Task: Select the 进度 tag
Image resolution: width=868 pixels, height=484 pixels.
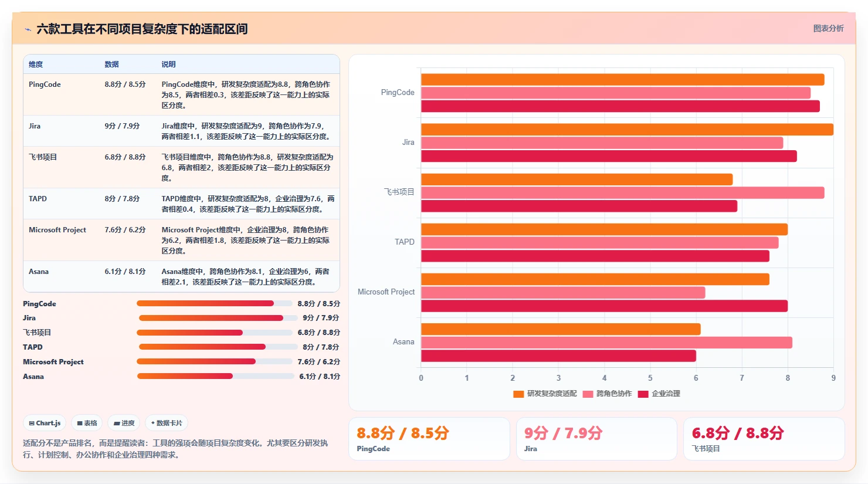Action: coord(124,423)
